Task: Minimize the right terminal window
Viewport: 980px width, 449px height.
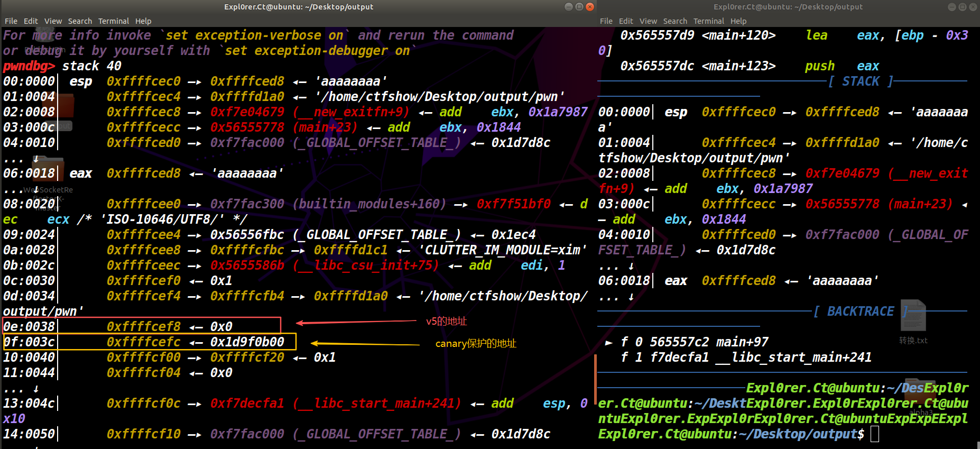Action: click(953, 7)
